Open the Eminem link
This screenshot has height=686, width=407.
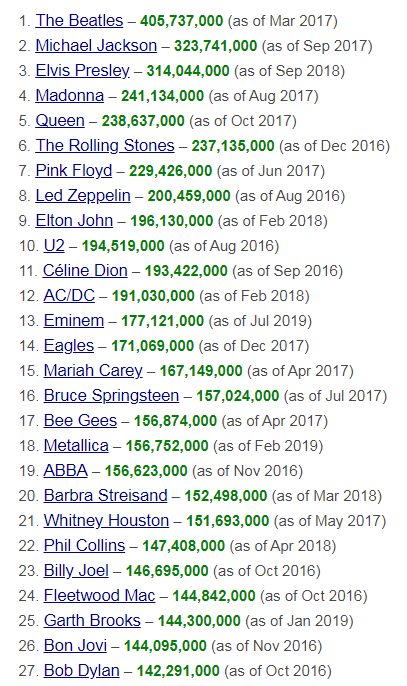point(74,320)
